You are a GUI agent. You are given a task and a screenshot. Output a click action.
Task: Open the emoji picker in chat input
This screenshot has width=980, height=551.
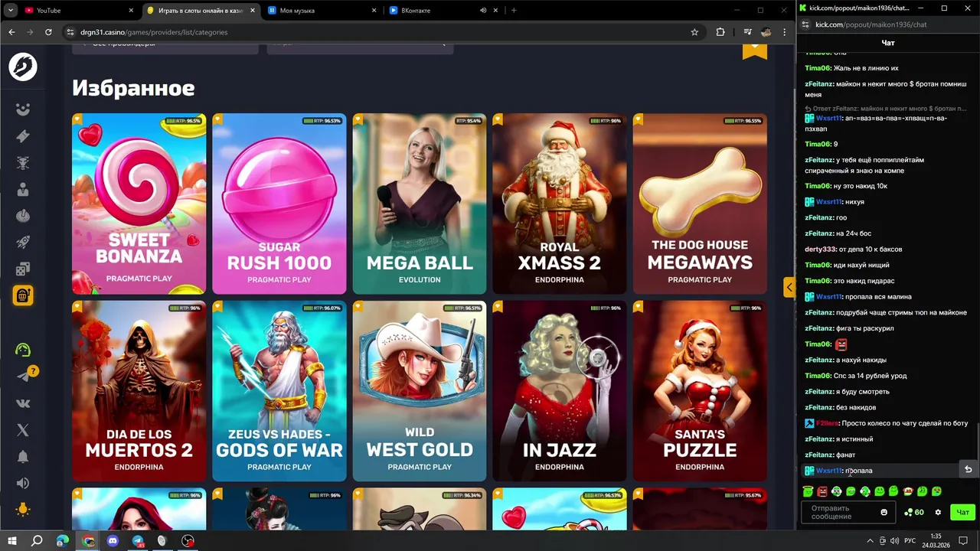click(884, 512)
